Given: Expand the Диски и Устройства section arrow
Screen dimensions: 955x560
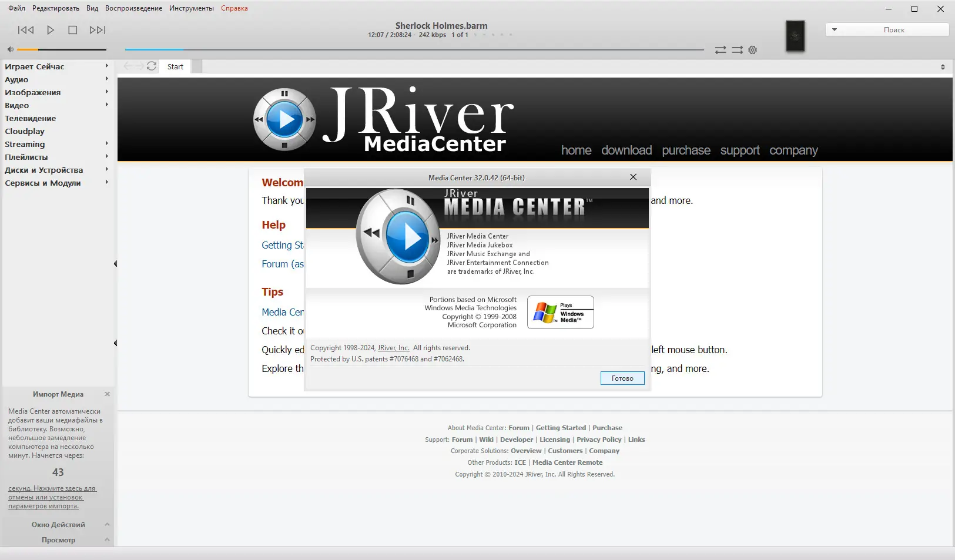Looking at the screenshot, I should (107, 170).
